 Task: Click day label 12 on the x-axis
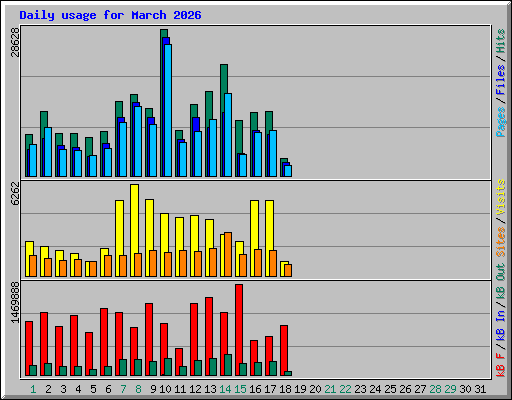pyautogui.click(x=195, y=389)
